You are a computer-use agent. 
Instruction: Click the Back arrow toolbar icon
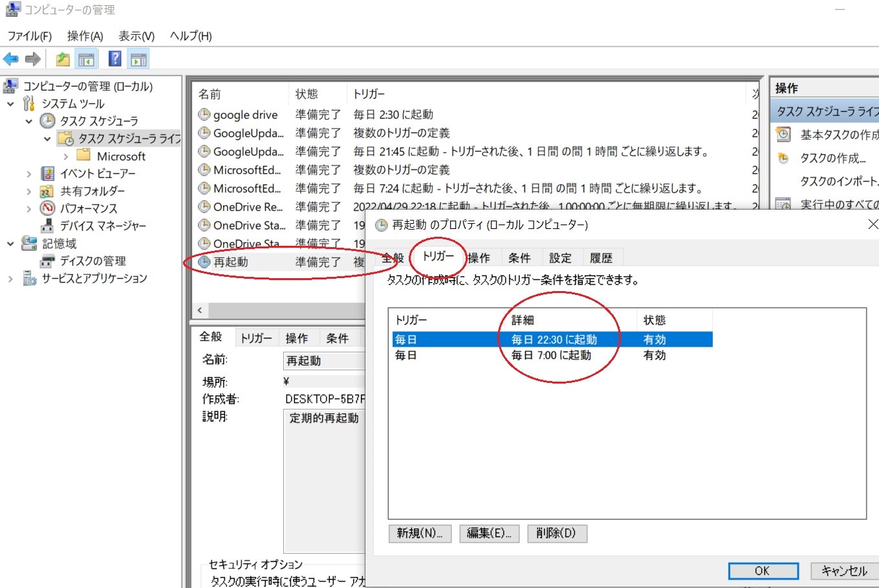coord(11,60)
